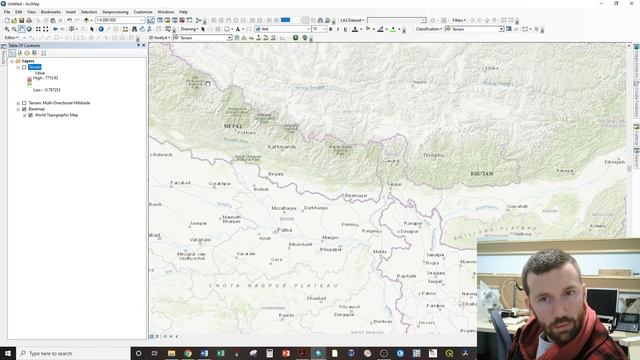
Task: Switch to List By Source
Action: pyautogui.click(x=20, y=53)
